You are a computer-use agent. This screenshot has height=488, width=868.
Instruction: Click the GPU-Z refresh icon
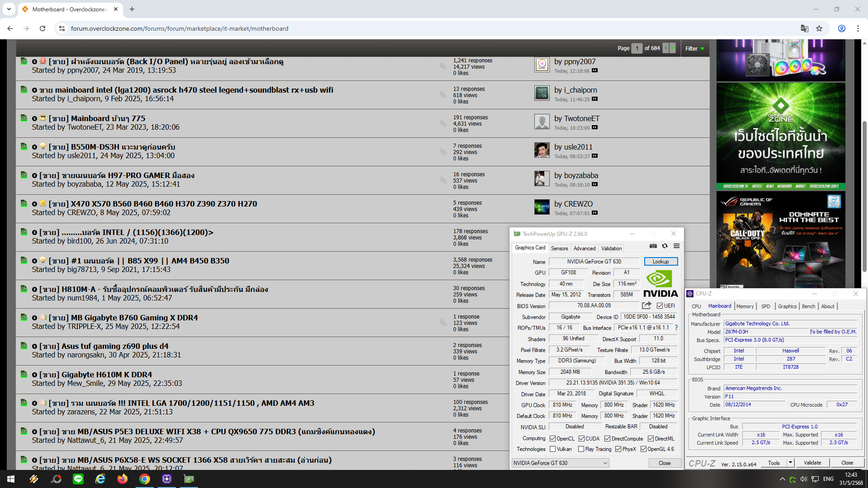click(665, 246)
